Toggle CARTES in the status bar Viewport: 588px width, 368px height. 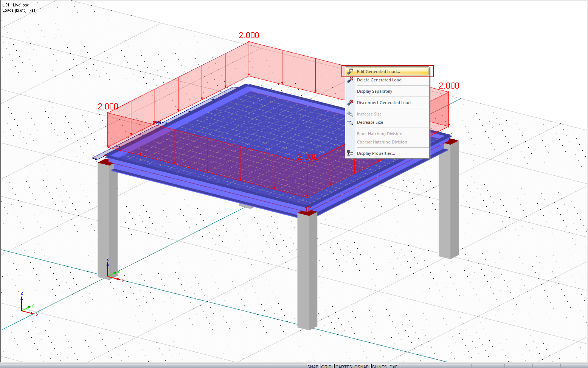point(343,366)
